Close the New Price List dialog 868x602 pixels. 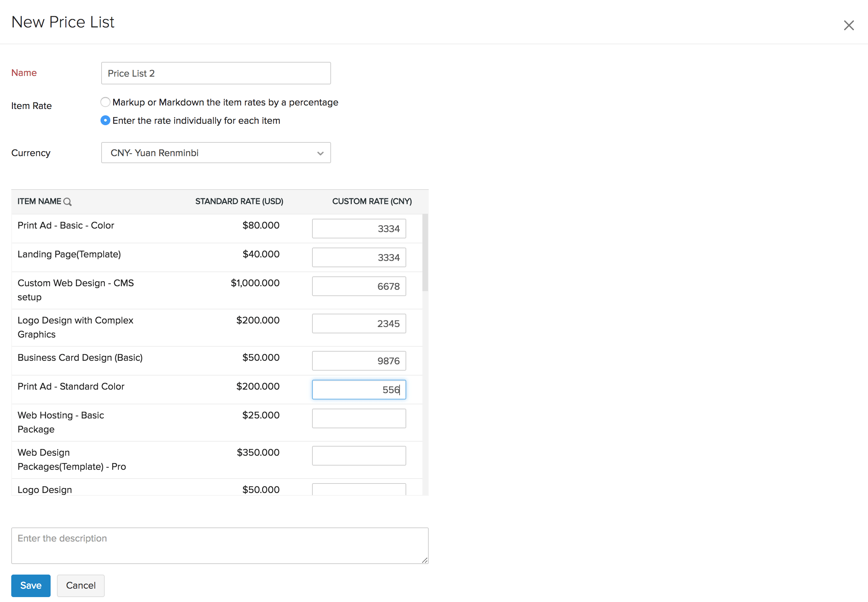[848, 25]
